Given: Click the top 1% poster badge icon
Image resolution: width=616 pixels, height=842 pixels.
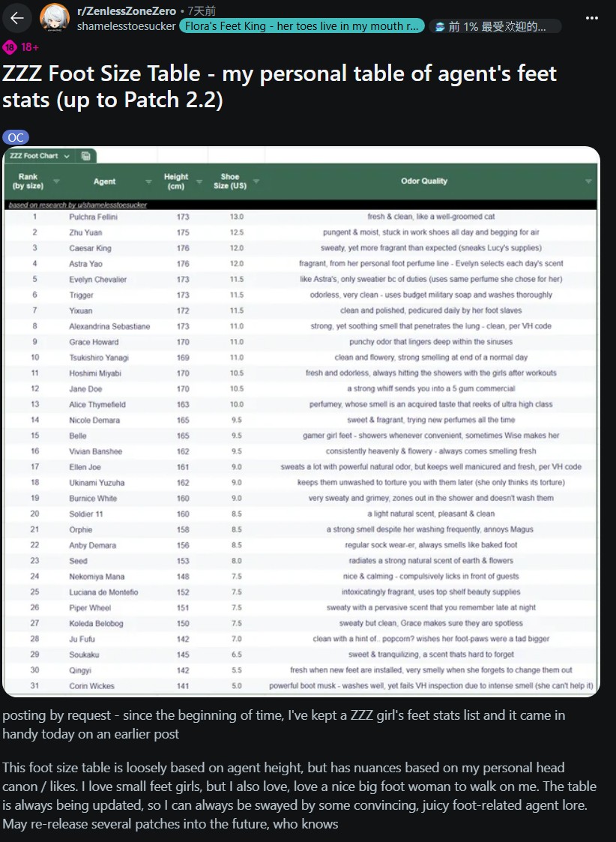Looking at the screenshot, I should coord(440,26).
